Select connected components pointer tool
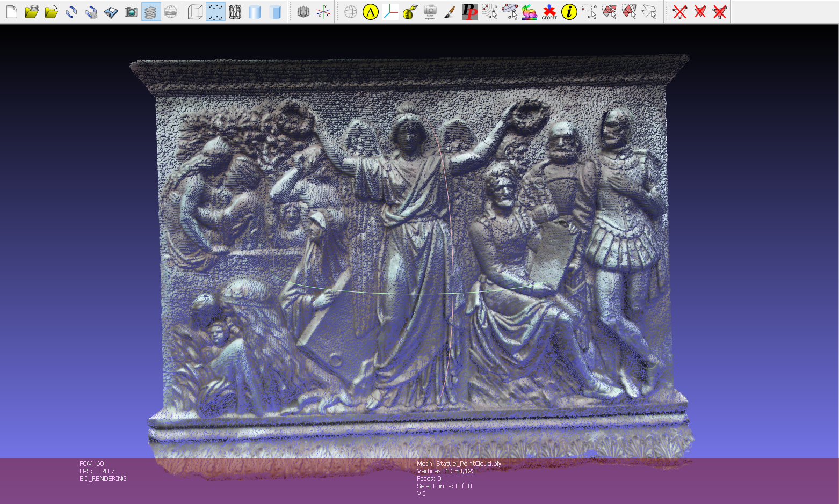Viewport: 839px width, 504px height. click(490, 12)
